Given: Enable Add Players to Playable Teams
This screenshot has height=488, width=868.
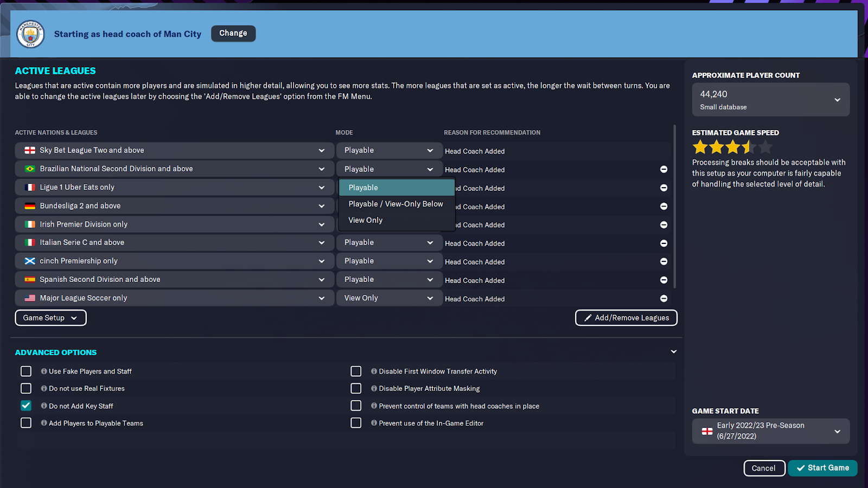Looking at the screenshot, I should click(26, 423).
